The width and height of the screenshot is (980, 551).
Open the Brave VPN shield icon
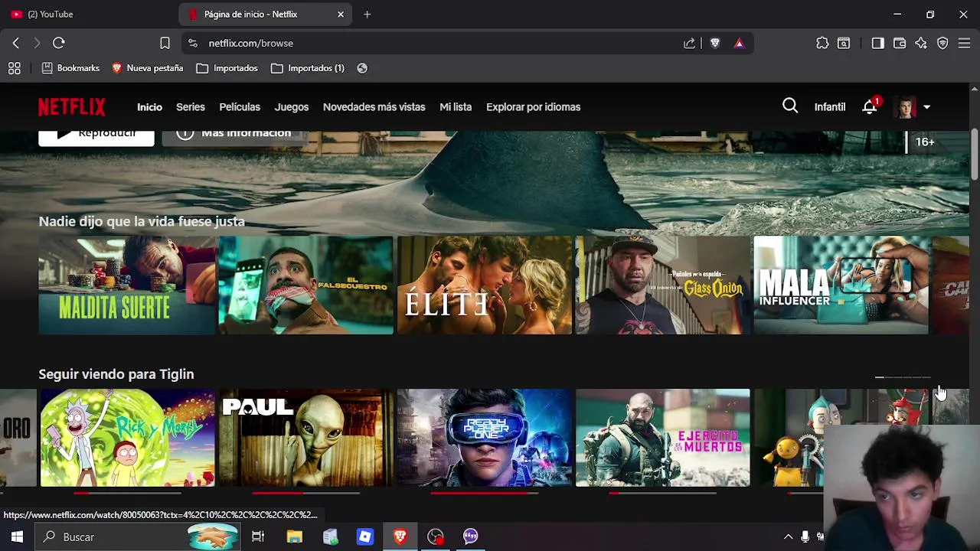coord(942,43)
